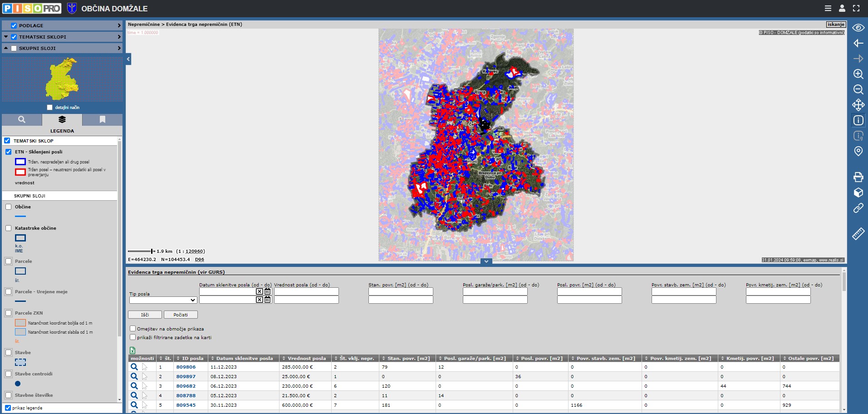
Task: Toggle fullscreen mode icon
Action: [x=856, y=8]
